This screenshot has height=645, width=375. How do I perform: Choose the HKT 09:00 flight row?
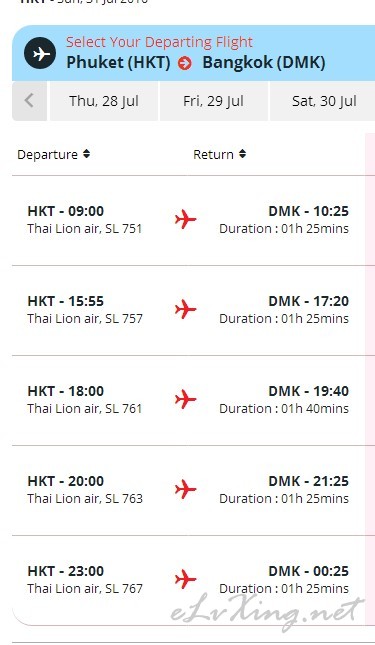[x=189, y=220]
